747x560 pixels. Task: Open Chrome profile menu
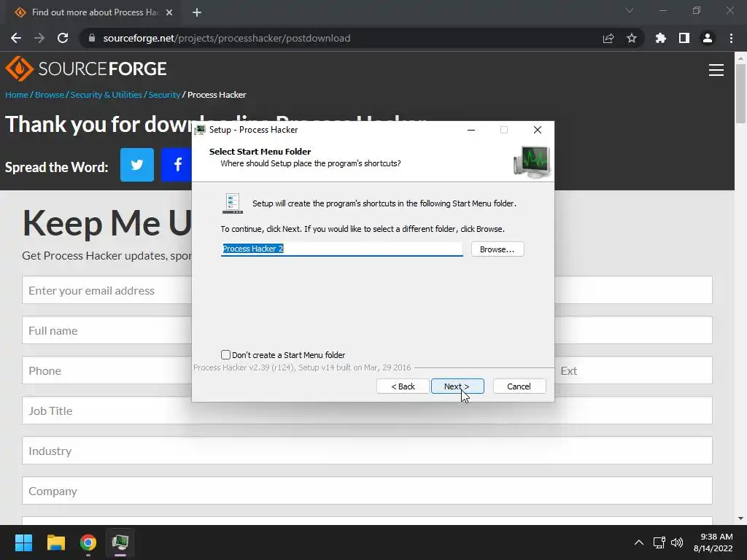click(x=708, y=38)
